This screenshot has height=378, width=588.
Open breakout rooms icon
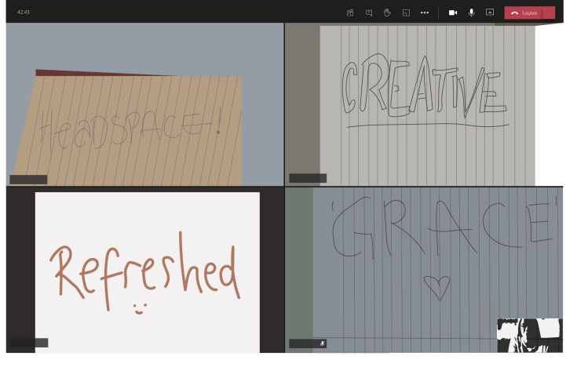point(406,13)
